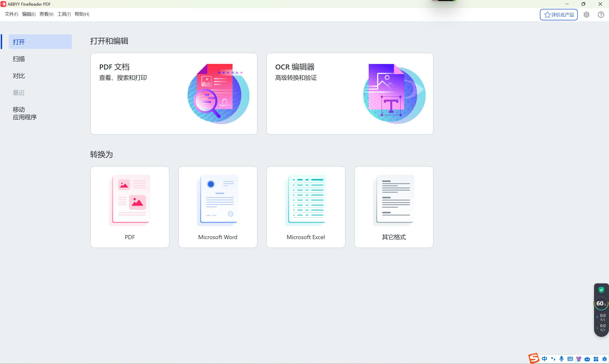Switch to the 对比 sidebar tab
This screenshot has width=609, height=364.
point(19,76)
